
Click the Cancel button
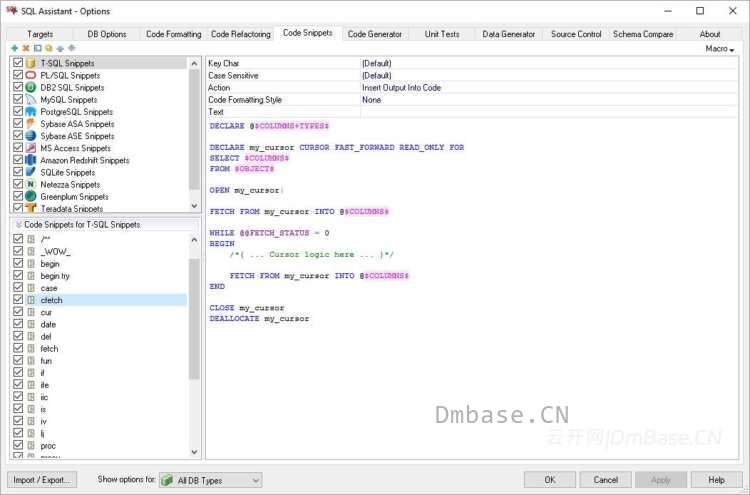click(x=606, y=480)
